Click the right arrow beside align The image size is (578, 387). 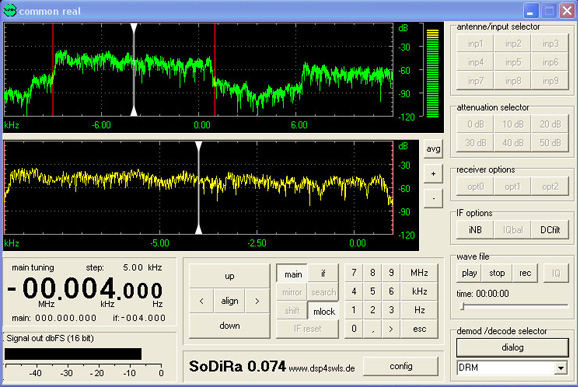click(x=257, y=301)
